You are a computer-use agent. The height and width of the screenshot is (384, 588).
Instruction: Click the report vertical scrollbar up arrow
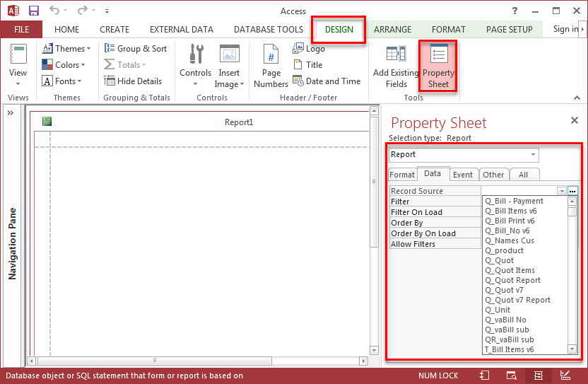(374, 111)
